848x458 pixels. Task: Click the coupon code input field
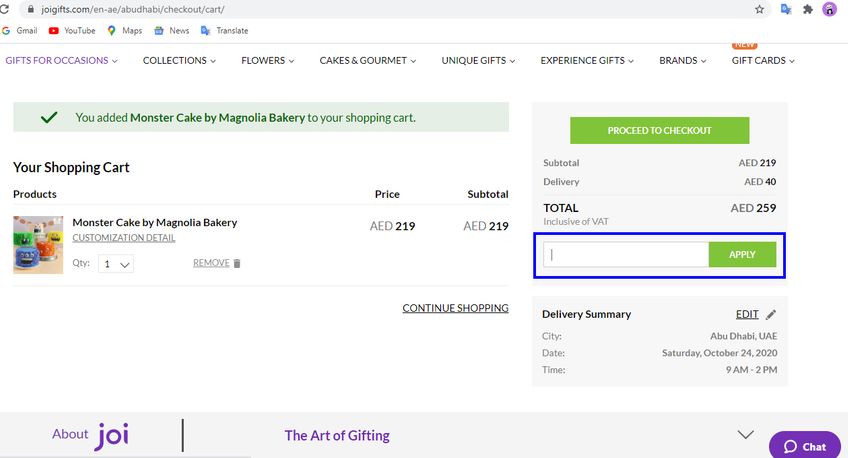pyautogui.click(x=626, y=255)
